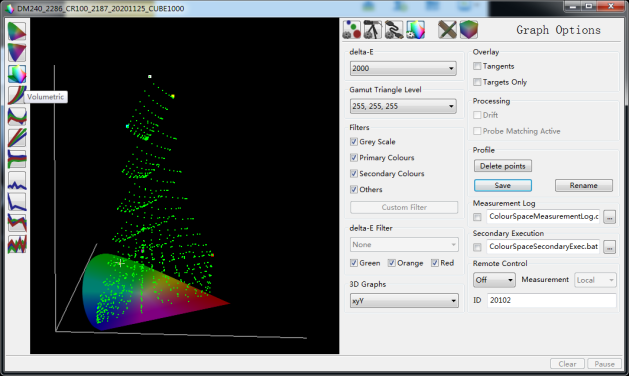Viewport: 629px width, 376px height.
Task: Open the USB cable hardware options icon
Action: coord(394,30)
